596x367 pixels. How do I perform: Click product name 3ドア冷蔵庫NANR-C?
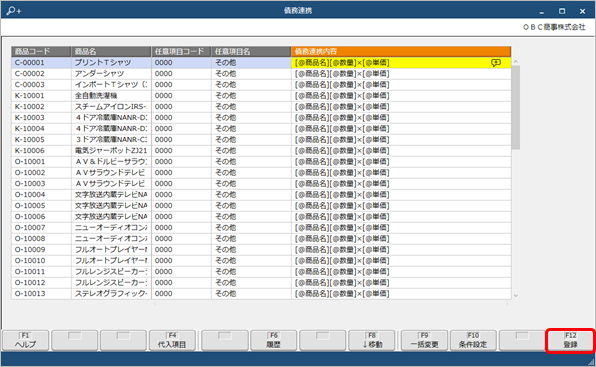point(111,140)
